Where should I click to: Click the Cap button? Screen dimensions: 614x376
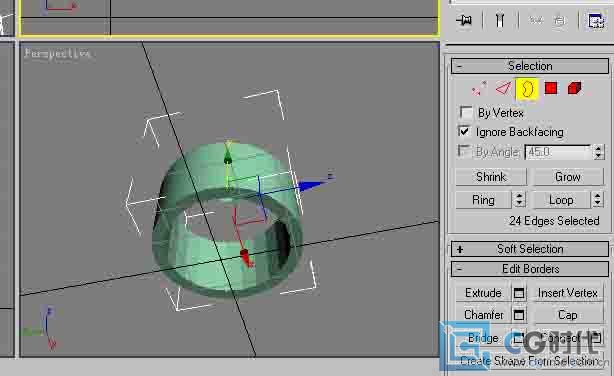(568, 315)
